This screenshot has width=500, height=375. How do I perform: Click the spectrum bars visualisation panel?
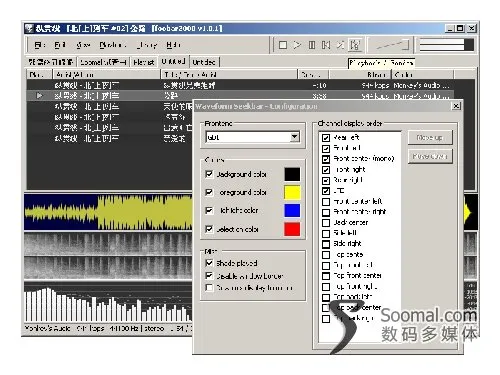tap(108, 302)
